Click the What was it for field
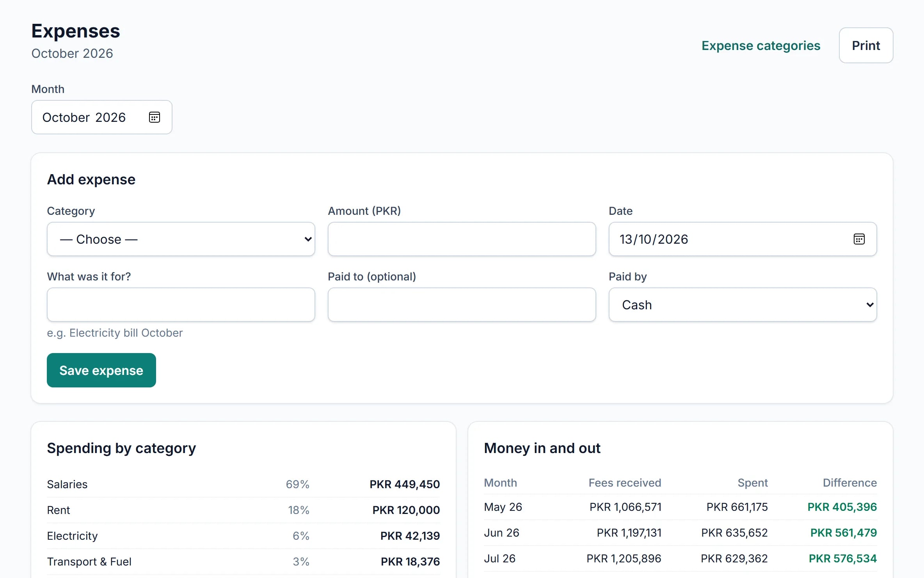 181,305
